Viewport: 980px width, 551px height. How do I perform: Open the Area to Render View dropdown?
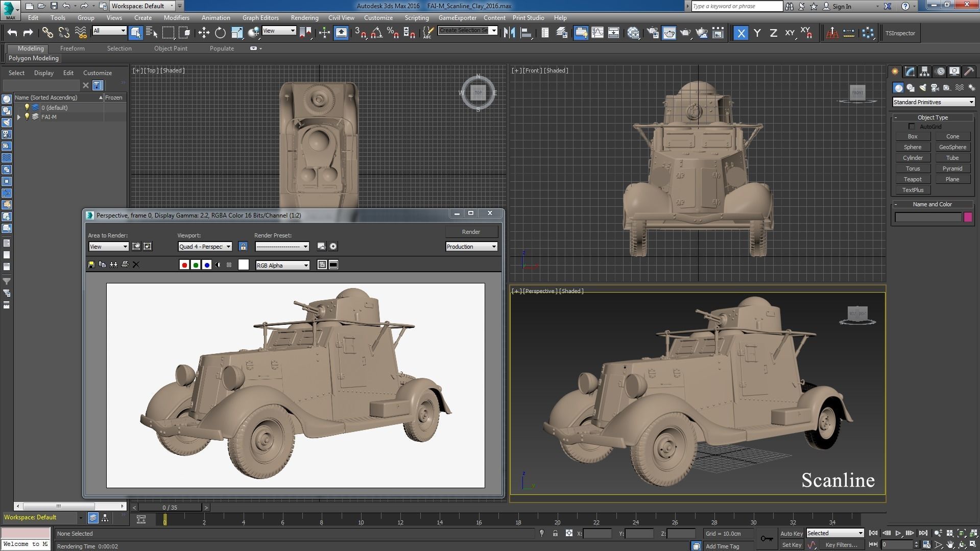tap(108, 247)
